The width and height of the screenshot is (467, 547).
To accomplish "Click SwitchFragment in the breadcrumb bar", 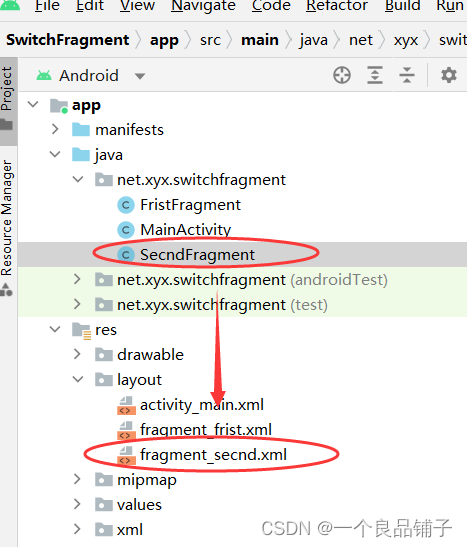I will point(68,40).
